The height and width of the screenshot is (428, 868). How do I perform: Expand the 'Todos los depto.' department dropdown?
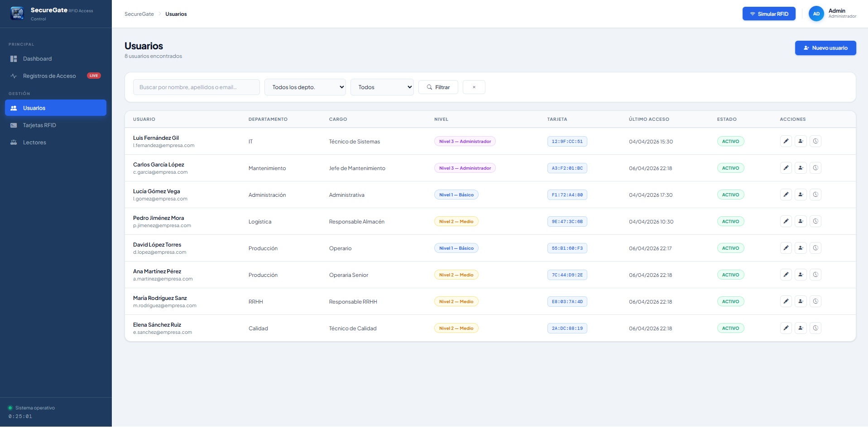tap(305, 87)
